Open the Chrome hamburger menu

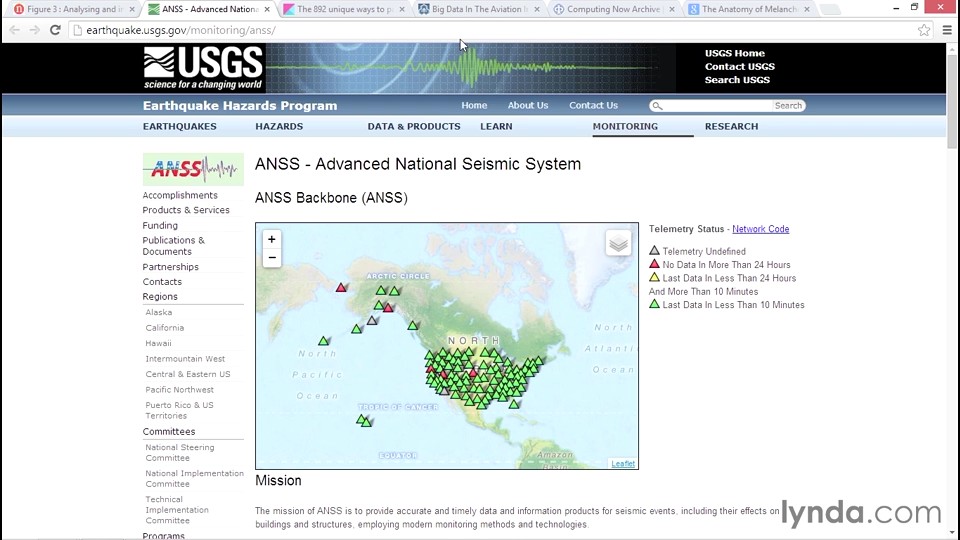(x=947, y=30)
